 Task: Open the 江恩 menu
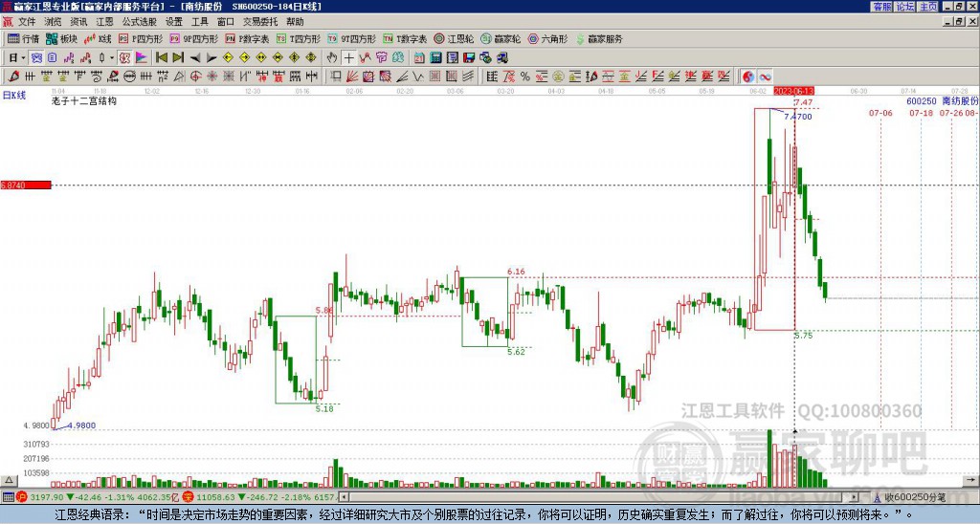(x=104, y=22)
